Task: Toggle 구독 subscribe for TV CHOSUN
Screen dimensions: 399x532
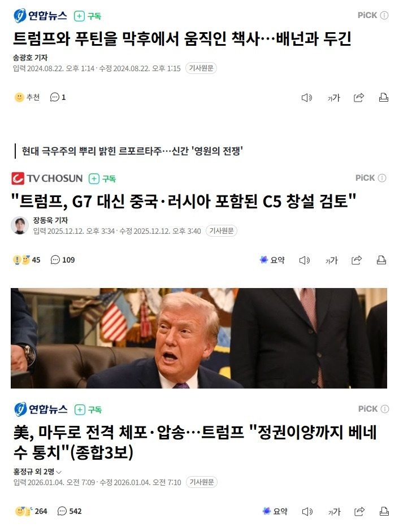Action: point(102,178)
